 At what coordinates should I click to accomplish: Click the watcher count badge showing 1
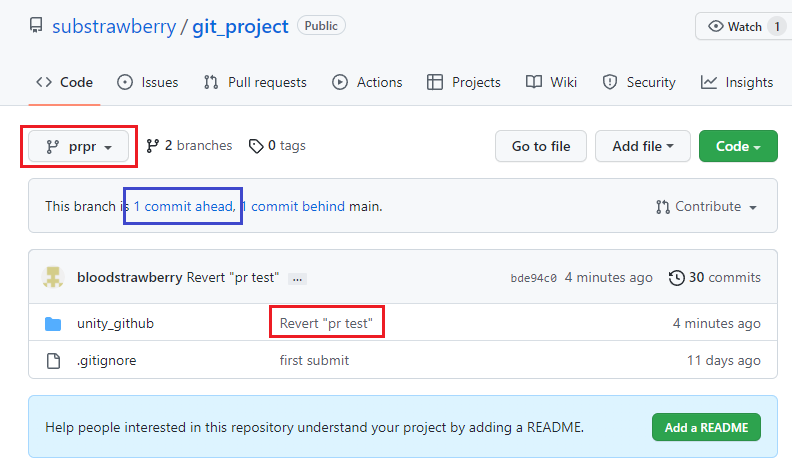pos(777,26)
